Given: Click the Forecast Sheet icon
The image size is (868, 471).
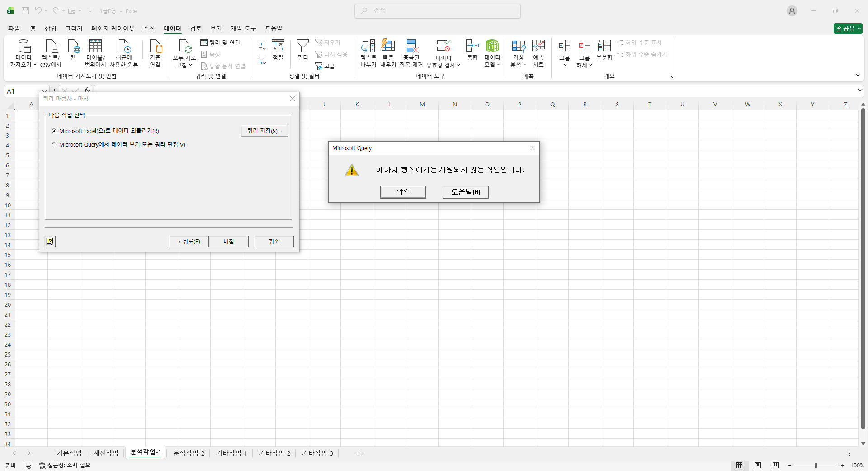Looking at the screenshot, I should (538, 46).
